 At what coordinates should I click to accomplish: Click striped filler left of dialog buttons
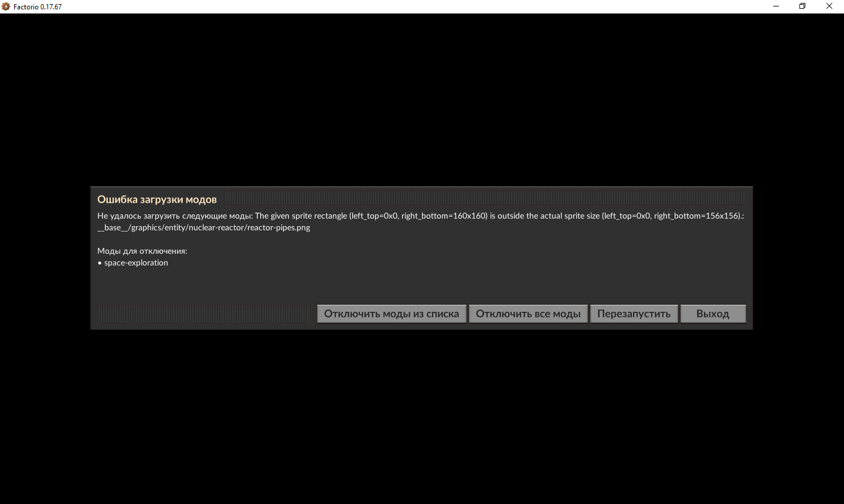tap(203, 314)
